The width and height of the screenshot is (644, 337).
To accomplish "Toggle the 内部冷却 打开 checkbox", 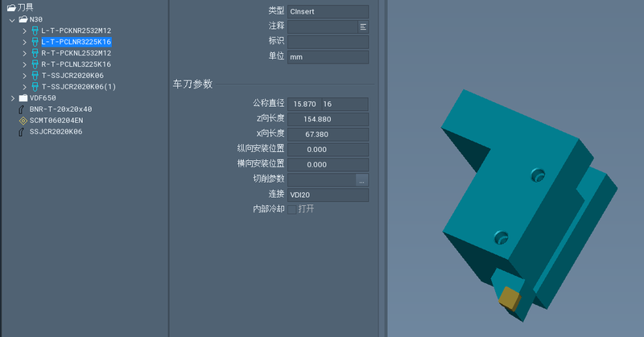I will (x=292, y=209).
